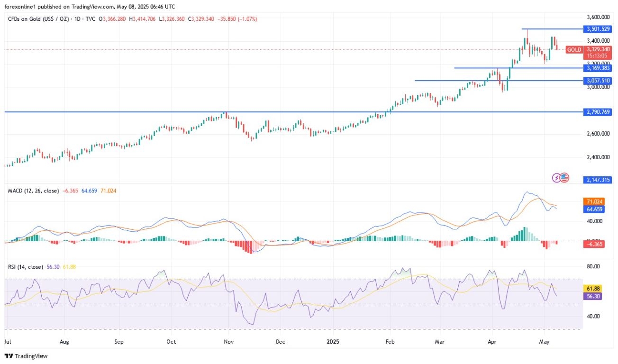
Task: Open the MACD (12, 26, close) indicator legend
Action: click(33, 191)
